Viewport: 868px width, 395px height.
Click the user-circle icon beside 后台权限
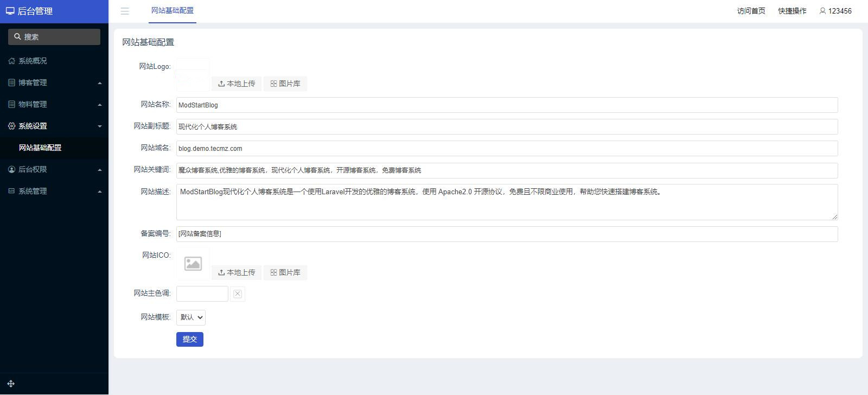(11, 169)
